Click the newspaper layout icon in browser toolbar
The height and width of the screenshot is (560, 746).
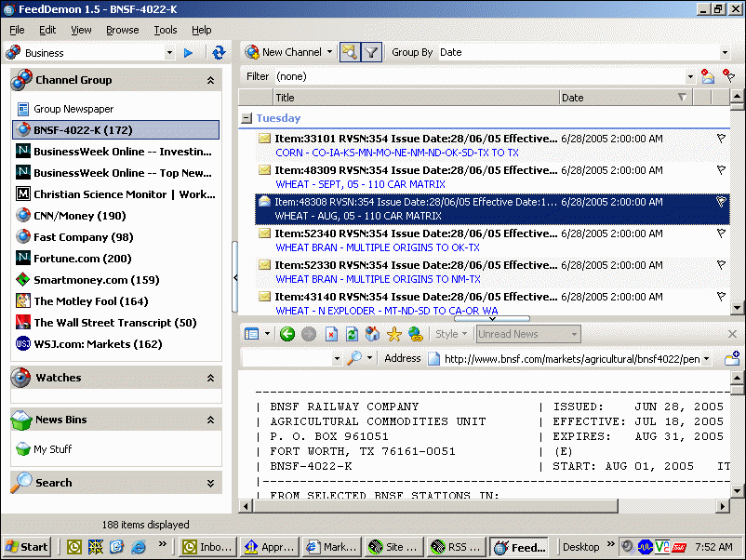coord(252,334)
